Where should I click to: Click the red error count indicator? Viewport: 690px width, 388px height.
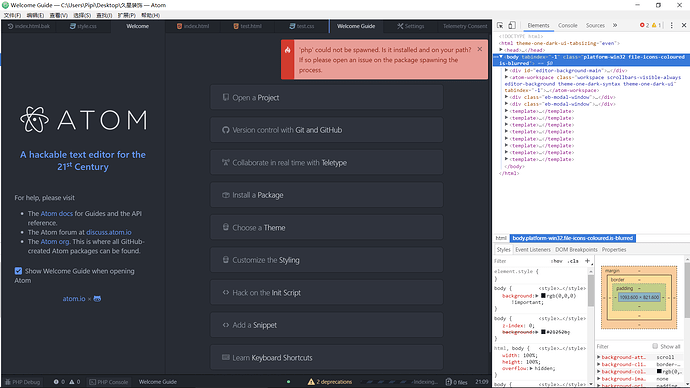click(645, 26)
